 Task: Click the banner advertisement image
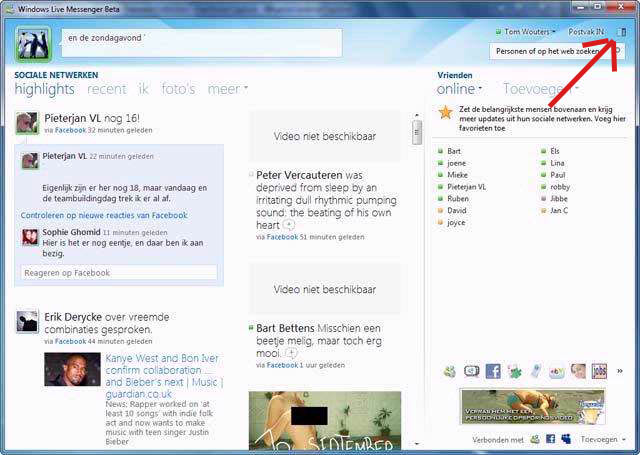pyautogui.click(x=533, y=407)
